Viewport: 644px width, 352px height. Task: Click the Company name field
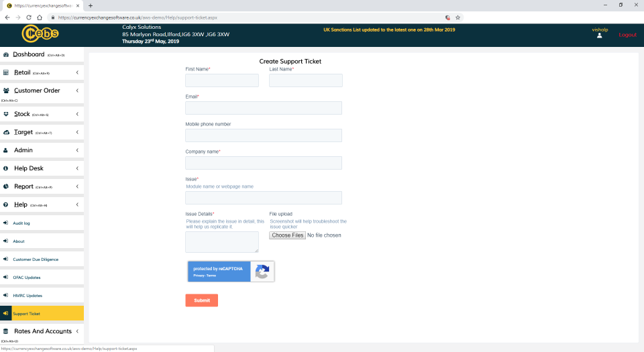[x=263, y=163]
